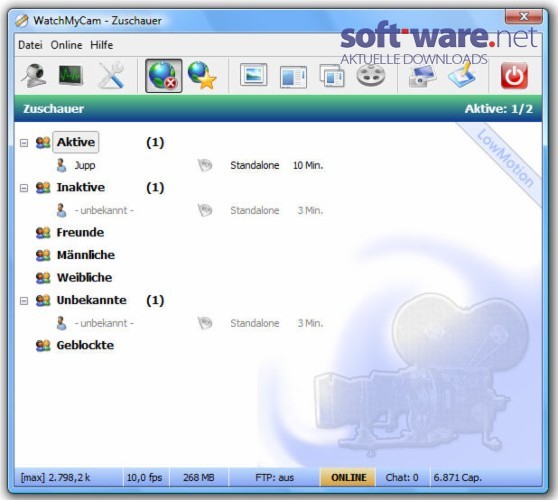Open the Hilfe menu
The width and height of the screenshot is (558, 500).
coord(101,45)
